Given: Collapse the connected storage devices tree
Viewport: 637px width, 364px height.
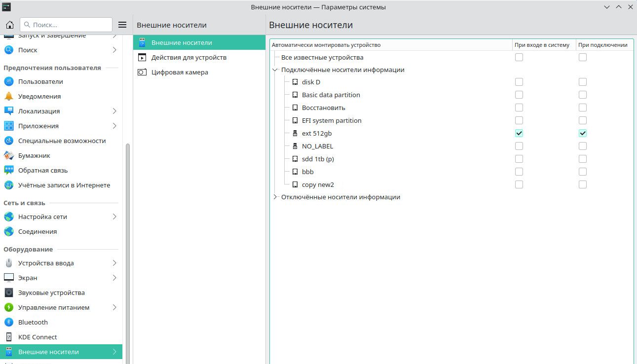Looking at the screenshot, I should point(275,70).
